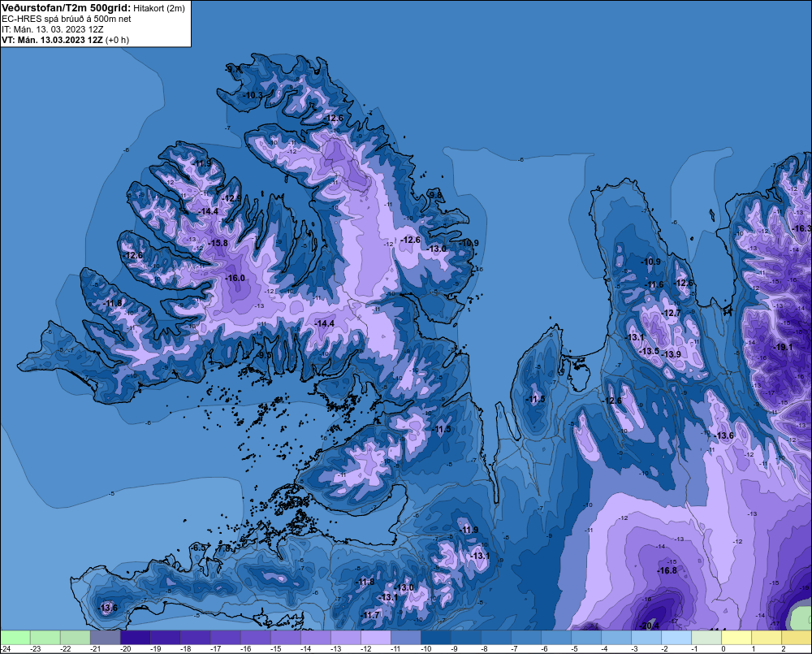Pick the -3 legend color swatch
Screen dimensions: 812x654
pos(646,637)
